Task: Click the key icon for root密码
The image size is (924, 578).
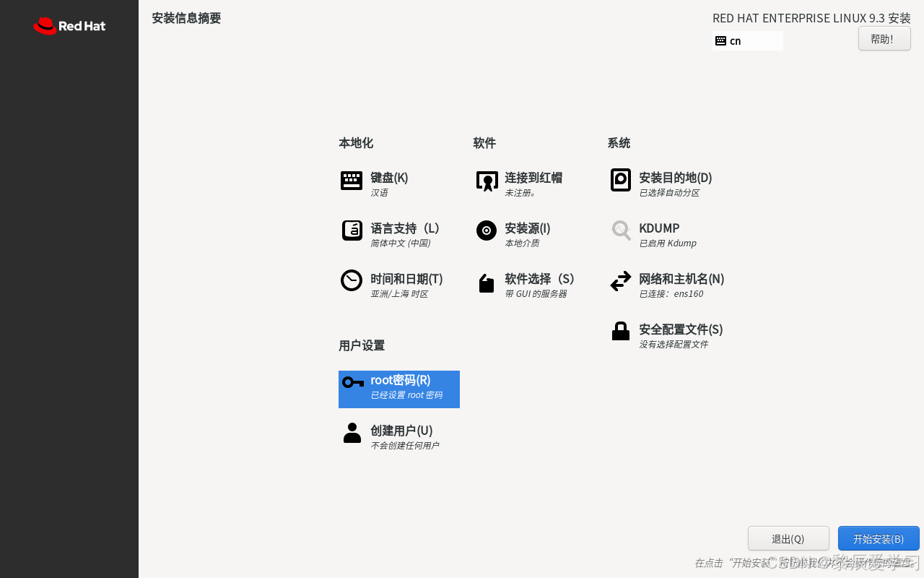Action: (x=353, y=382)
